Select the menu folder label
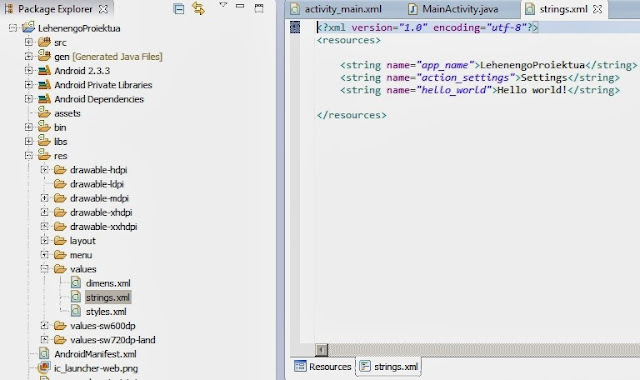 pos(81,255)
